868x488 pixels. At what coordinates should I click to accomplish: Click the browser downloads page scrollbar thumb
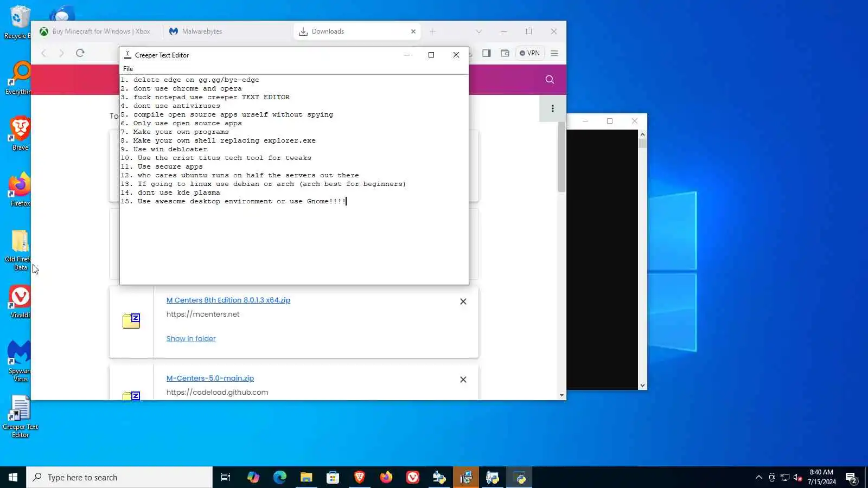561,157
